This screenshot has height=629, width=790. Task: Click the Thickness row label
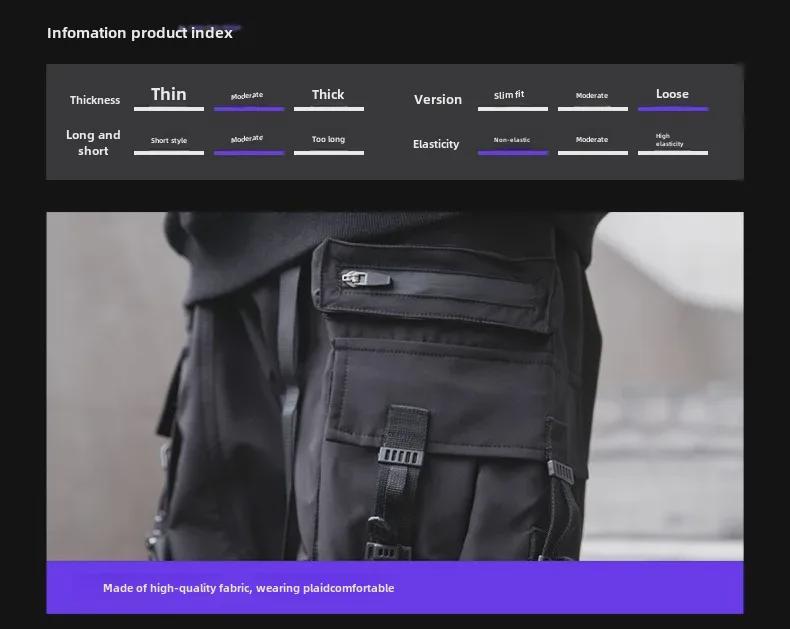pyautogui.click(x=95, y=100)
